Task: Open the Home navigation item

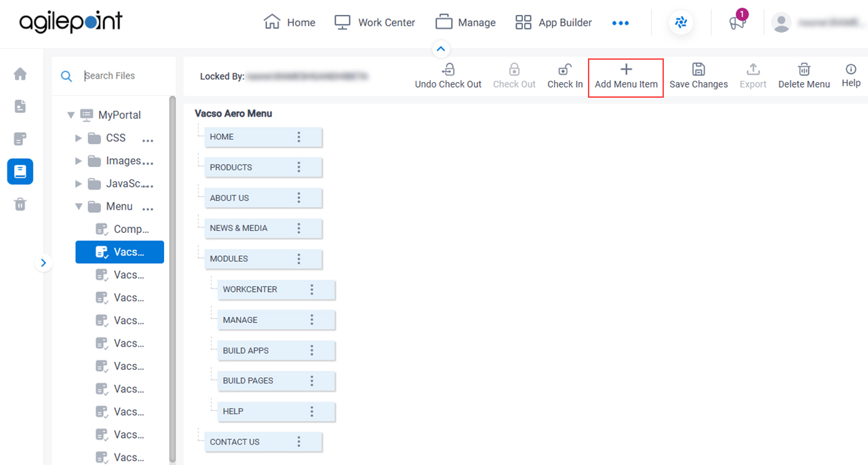Action: (x=290, y=22)
